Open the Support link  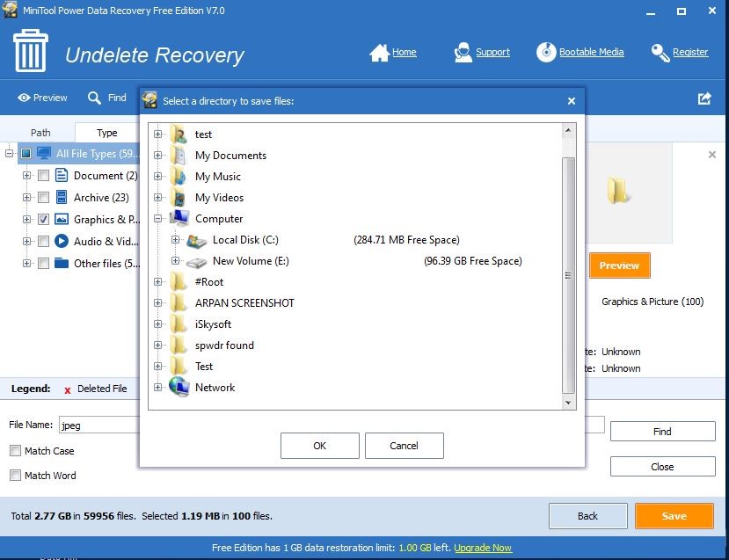point(492,52)
